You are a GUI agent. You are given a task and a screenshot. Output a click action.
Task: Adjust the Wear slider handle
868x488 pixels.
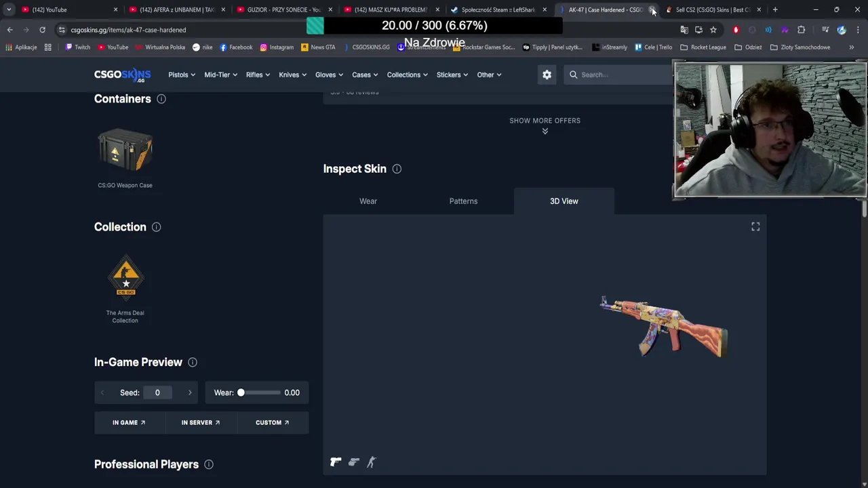click(x=241, y=392)
